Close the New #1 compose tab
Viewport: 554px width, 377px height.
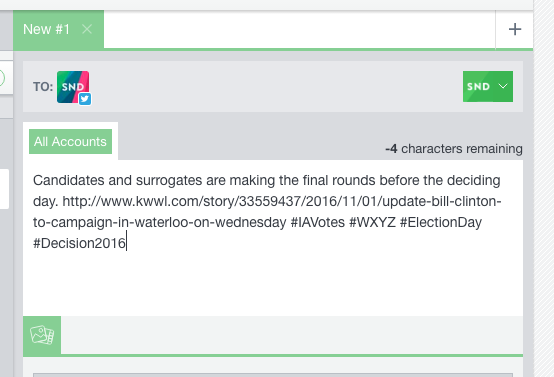(87, 29)
